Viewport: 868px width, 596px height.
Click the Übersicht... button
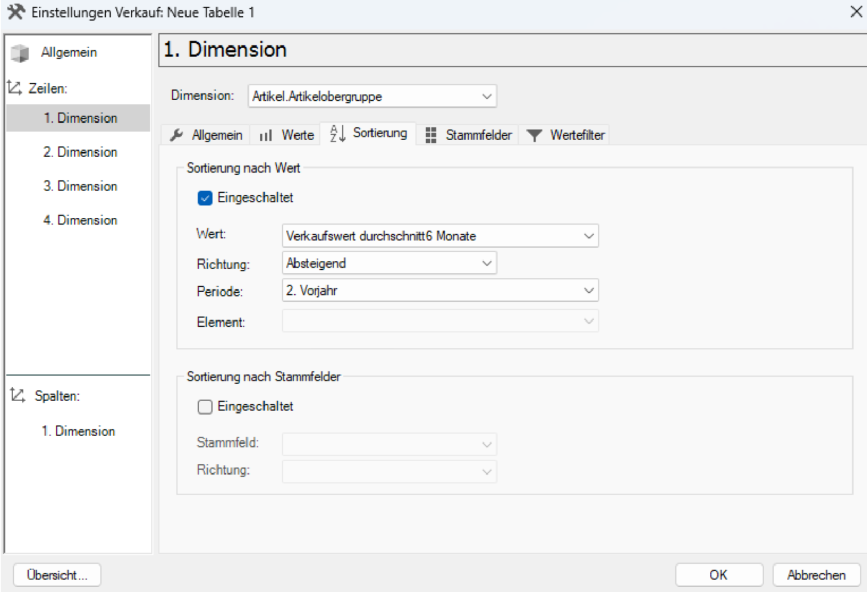[x=57, y=575]
